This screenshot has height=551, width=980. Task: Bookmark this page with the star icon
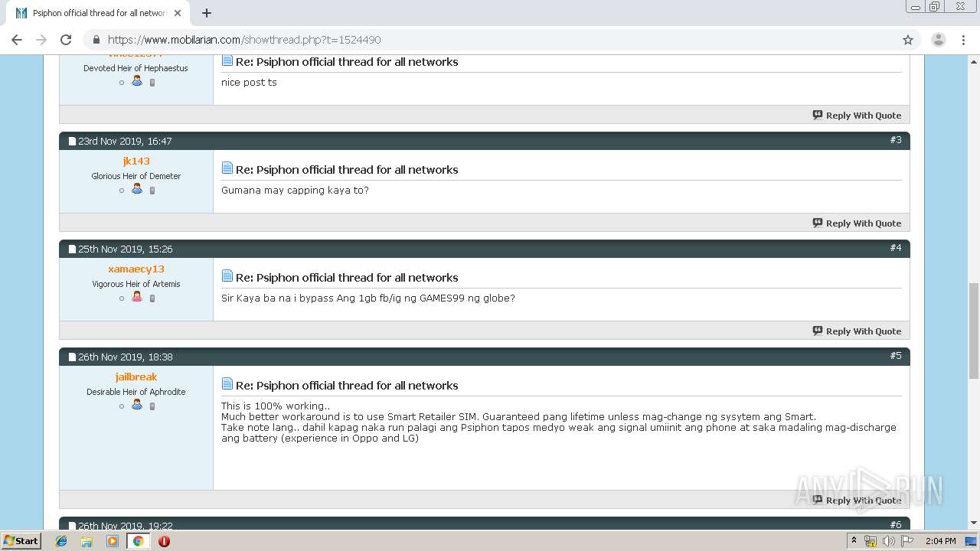908,40
